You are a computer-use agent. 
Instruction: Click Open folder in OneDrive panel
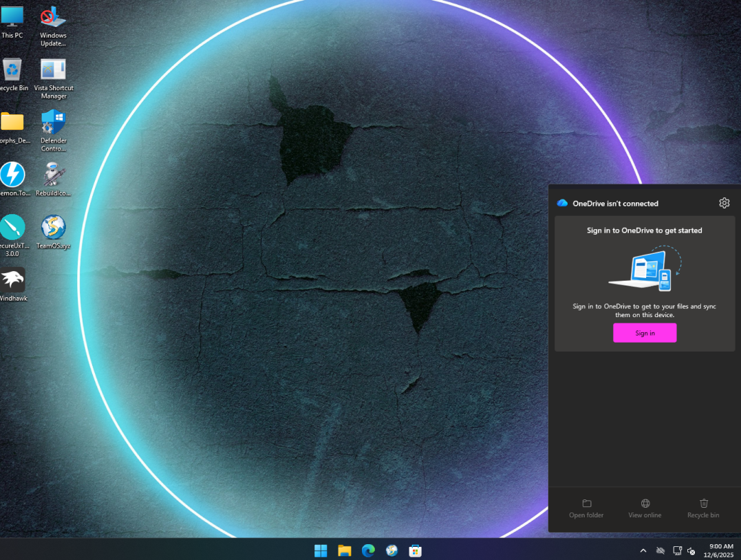[x=586, y=508]
